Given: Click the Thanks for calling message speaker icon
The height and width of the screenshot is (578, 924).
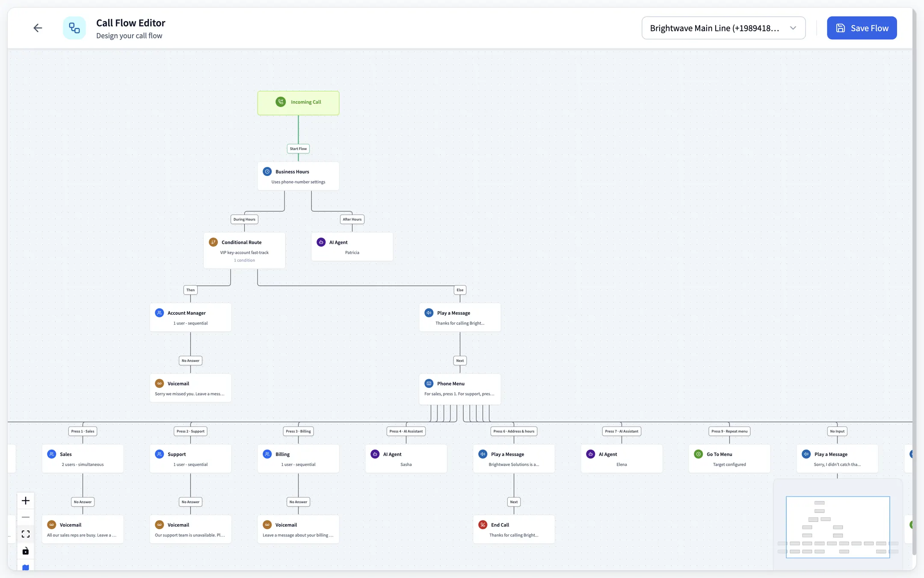Looking at the screenshot, I should click(429, 313).
